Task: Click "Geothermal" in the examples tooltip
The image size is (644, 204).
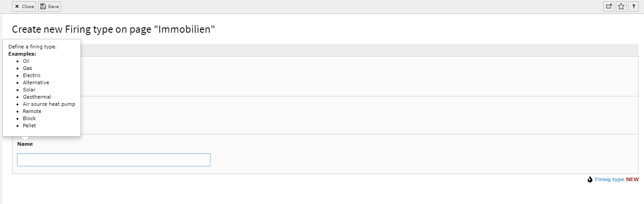Action: pyautogui.click(x=37, y=97)
